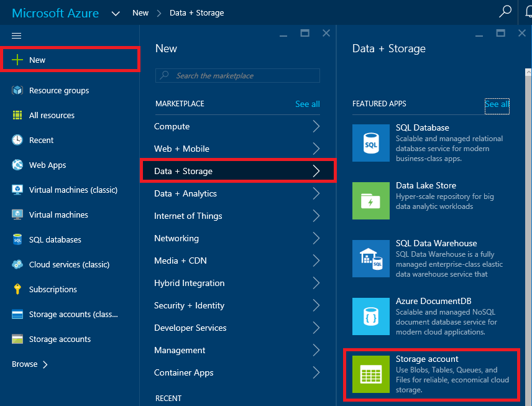Click the Storage account green grid icon
This screenshot has height=406, width=532.
(370, 374)
